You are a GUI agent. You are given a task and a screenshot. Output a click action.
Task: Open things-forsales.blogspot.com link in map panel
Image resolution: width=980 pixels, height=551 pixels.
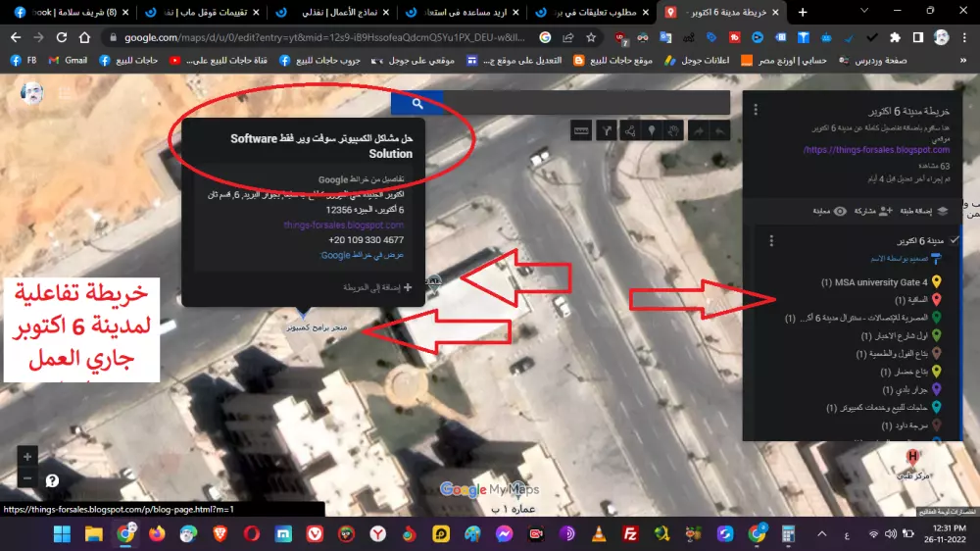876,150
